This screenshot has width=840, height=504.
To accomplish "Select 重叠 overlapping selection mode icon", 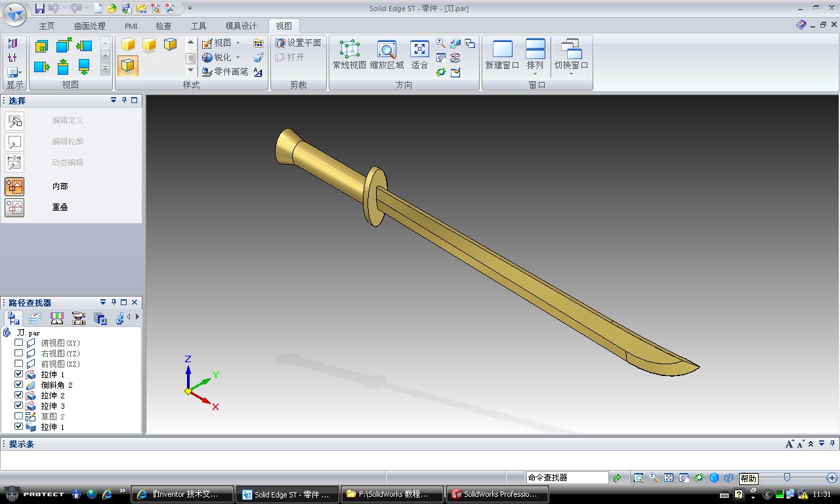I will [x=14, y=207].
